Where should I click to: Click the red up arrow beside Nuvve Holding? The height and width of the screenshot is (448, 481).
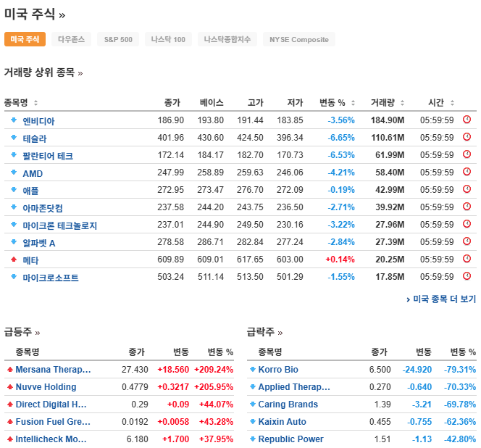[10, 387]
